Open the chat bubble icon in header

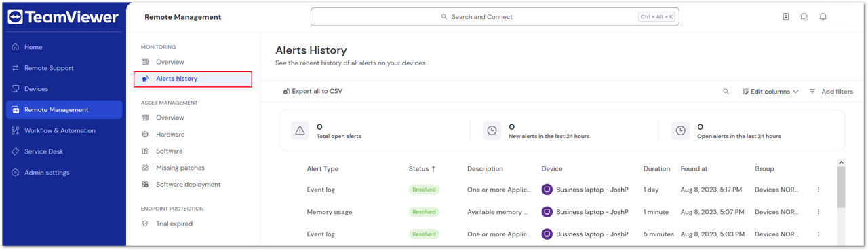point(804,17)
